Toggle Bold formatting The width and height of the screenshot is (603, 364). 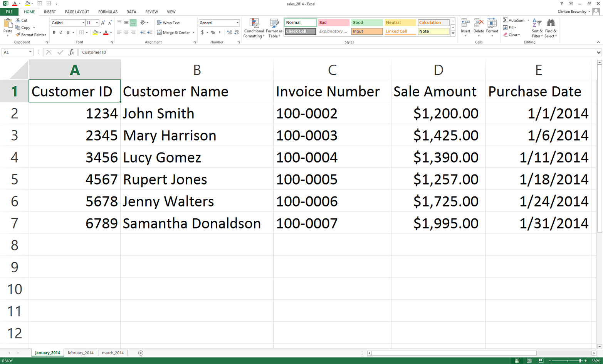[54, 32]
